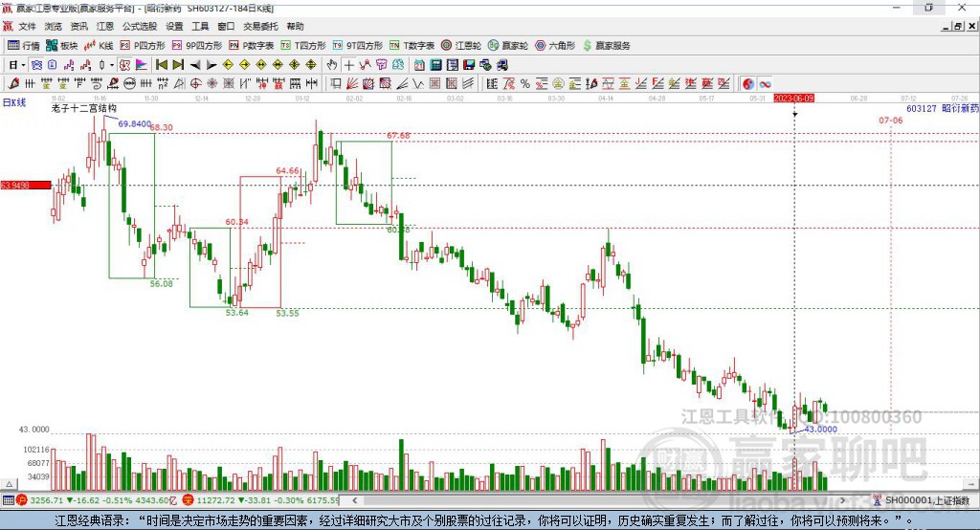Open the calculator icon

tap(435, 65)
